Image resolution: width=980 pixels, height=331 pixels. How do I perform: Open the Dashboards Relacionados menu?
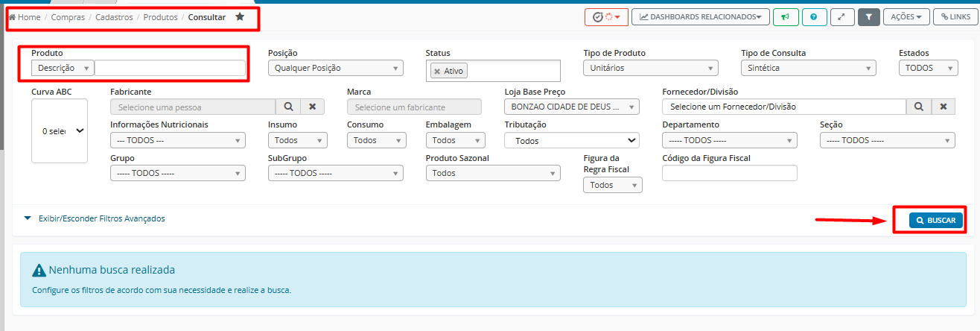(700, 16)
